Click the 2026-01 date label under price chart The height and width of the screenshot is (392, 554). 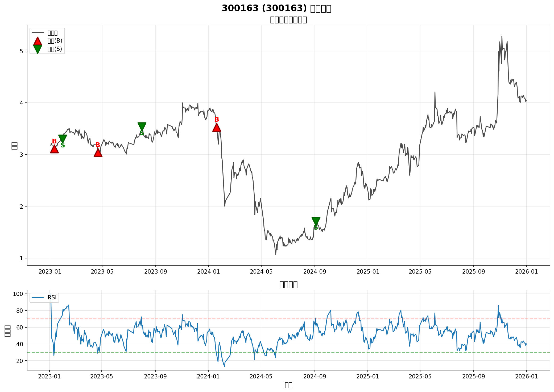527,272
